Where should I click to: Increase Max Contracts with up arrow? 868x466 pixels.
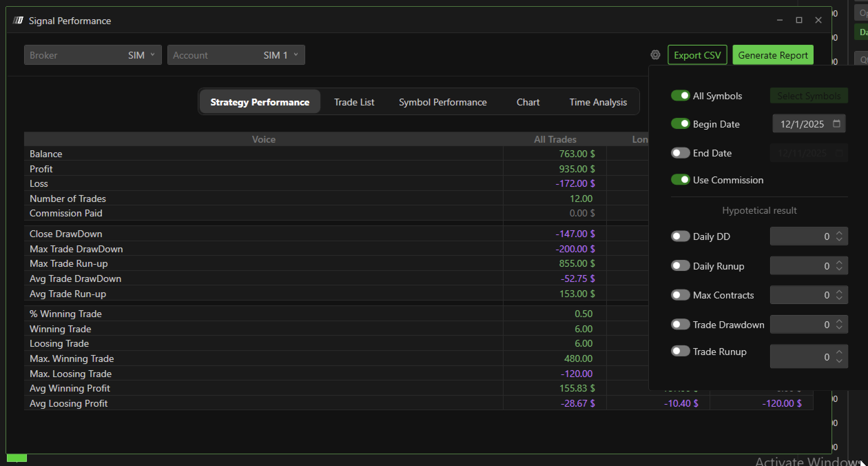[x=839, y=292]
